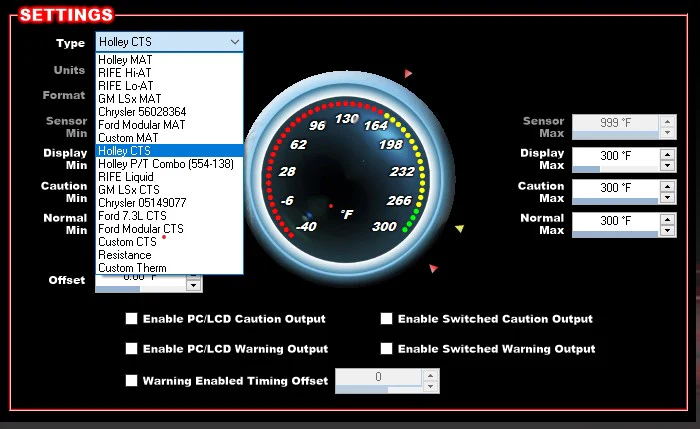Toggle Enable Switched Caution Output
Image resolution: width=700 pixels, height=429 pixels.
(x=386, y=319)
